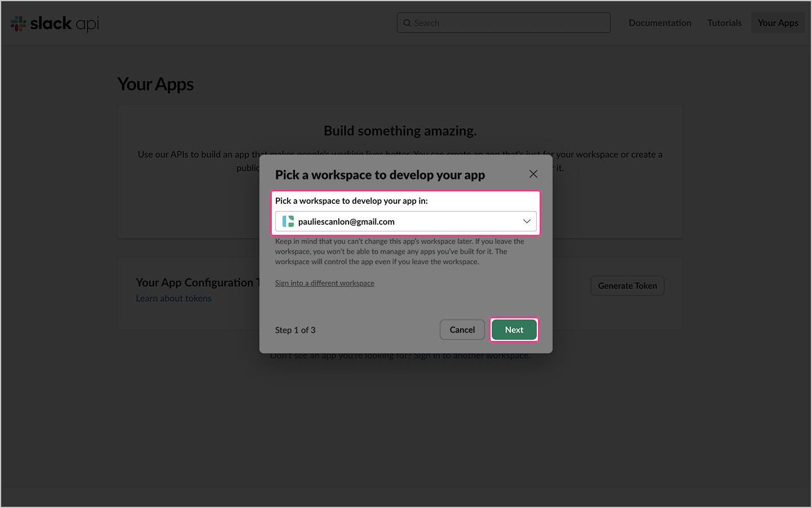Viewport: 812px width, 508px height.
Task: Switch to the Your Apps tab
Action: pos(778,23)
